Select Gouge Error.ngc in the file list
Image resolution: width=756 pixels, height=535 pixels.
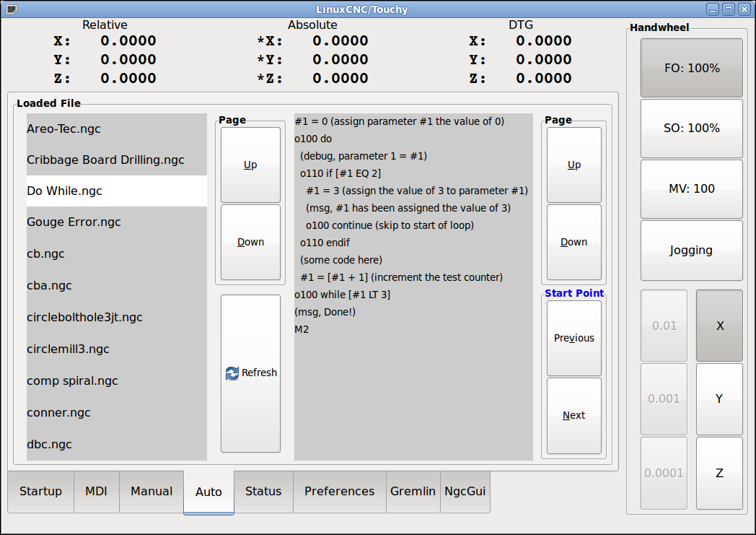(117, 222)
